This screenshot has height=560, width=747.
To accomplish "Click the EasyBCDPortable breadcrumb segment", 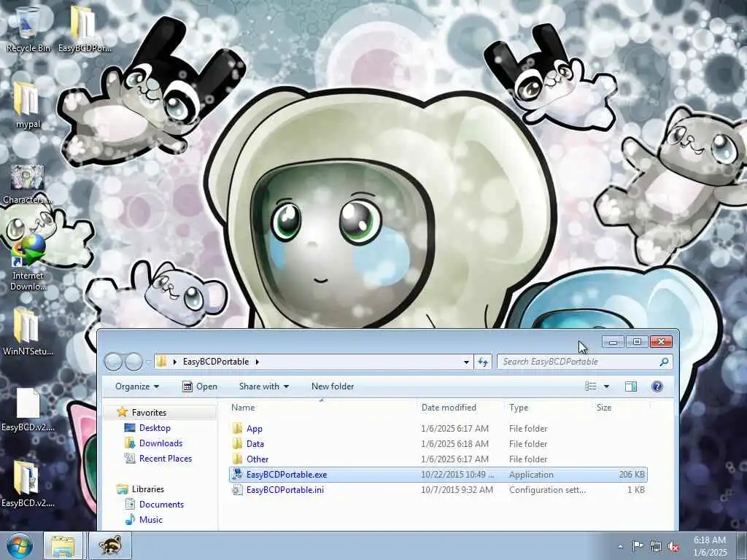I will click(x=216, y=362).
